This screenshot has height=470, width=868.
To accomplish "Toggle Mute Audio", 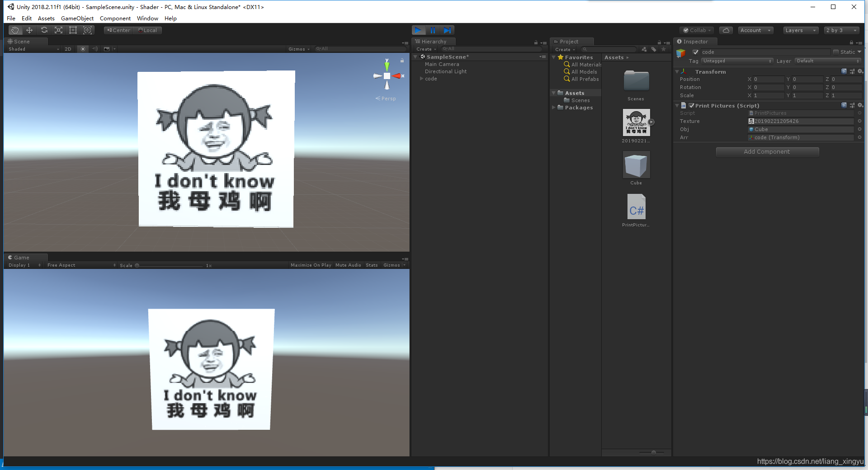I will [348, 265].
